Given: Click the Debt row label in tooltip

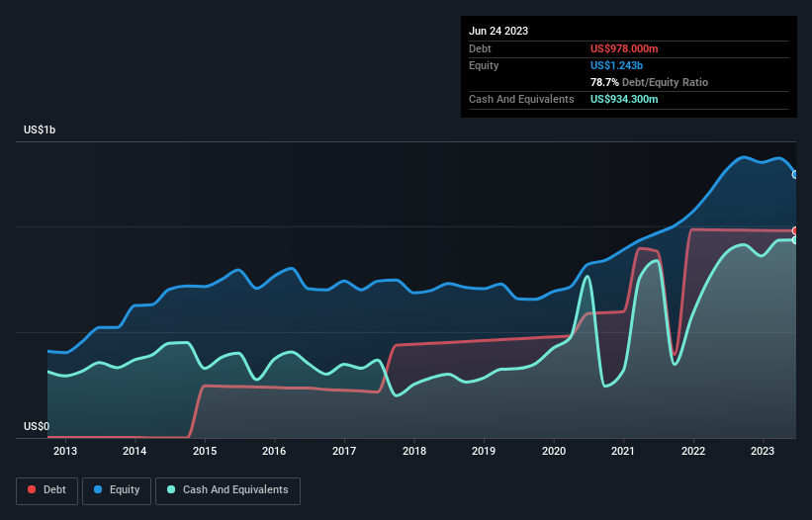Looking at the screenshot, I should pos(480,48).
